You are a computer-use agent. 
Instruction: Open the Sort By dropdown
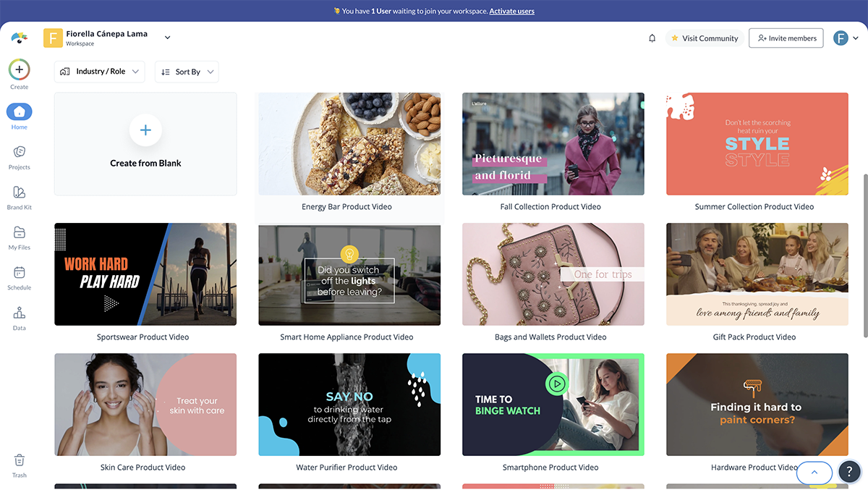[187, 72]
